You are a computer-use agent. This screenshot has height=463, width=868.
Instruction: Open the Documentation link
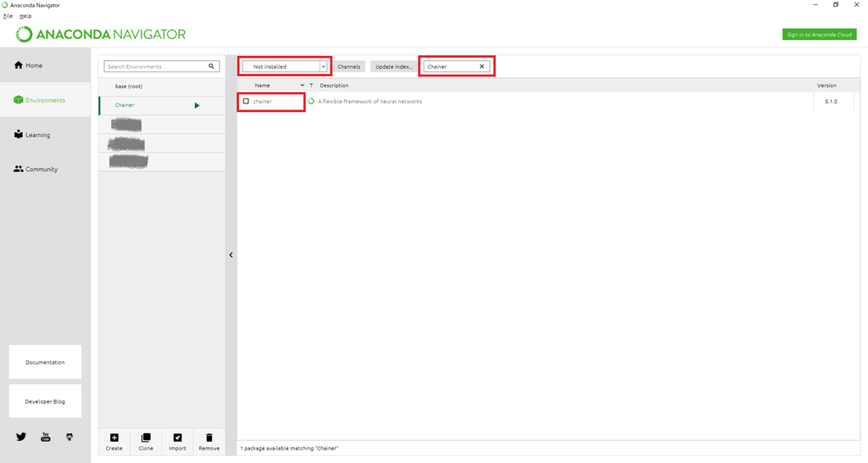(x=45, y=362)
